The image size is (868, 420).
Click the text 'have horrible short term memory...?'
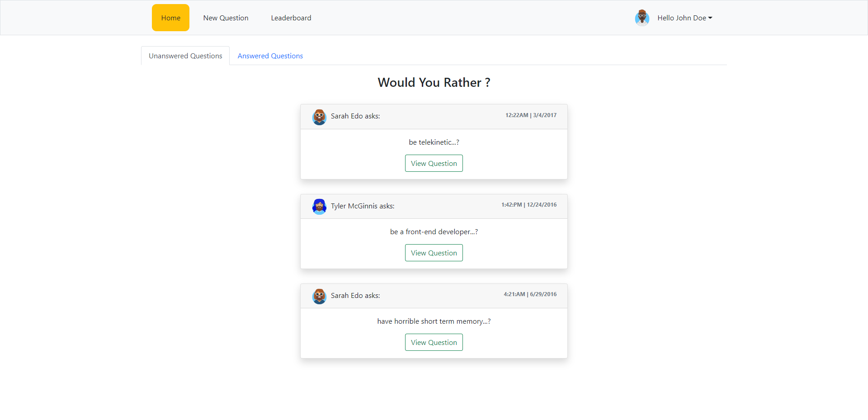coord(434,321)
